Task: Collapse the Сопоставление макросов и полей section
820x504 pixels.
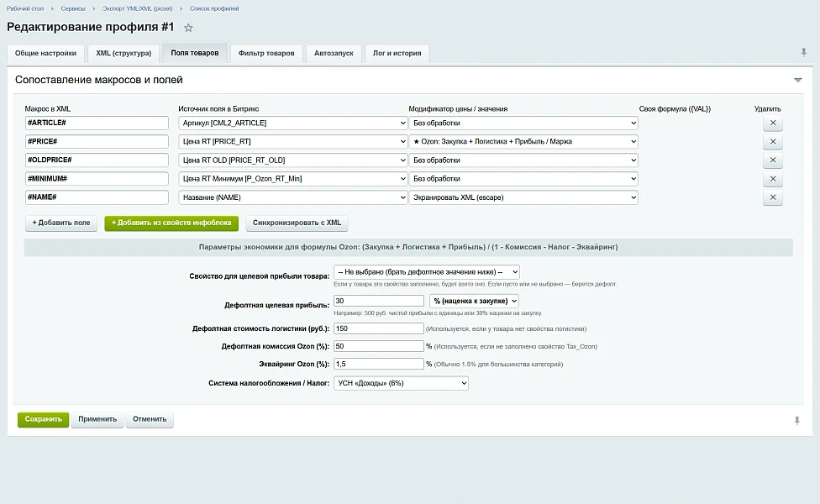Action: (797, 80)
